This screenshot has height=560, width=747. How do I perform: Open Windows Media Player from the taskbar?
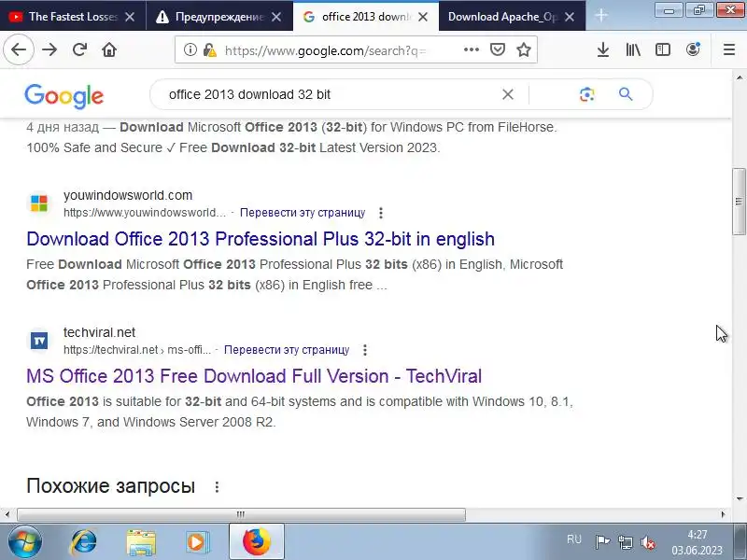(196, 542)
